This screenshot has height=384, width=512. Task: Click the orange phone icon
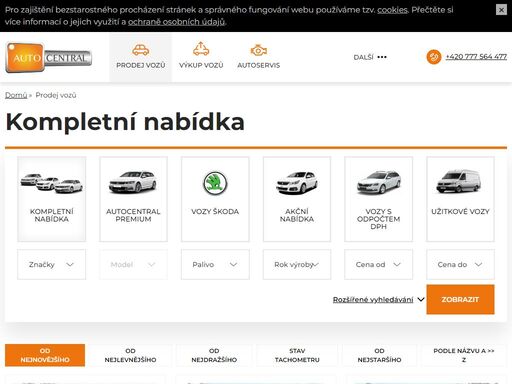pyautogui.click(x=434, y=57)
